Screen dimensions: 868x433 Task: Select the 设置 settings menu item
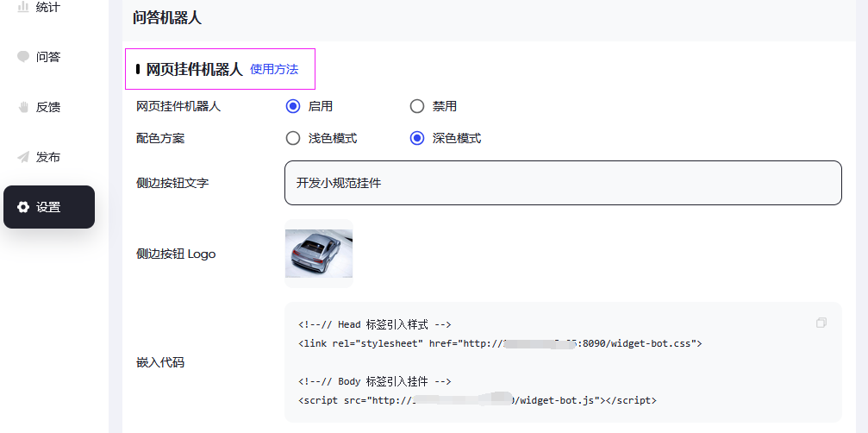pos(49,207)
